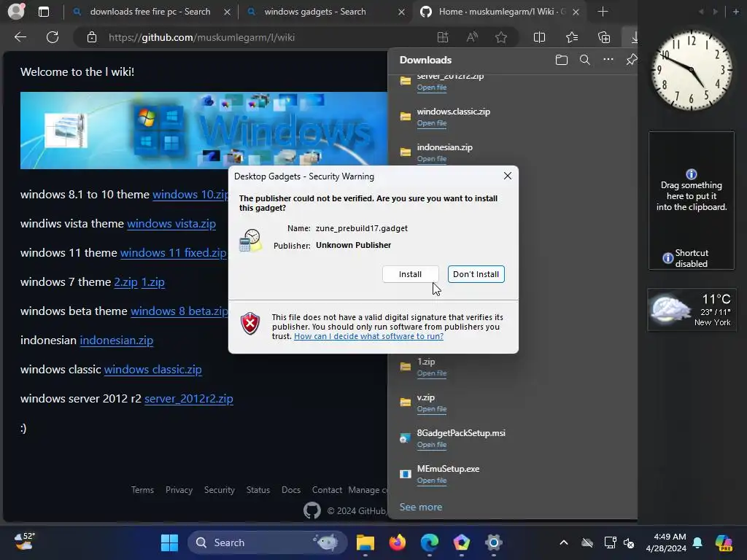The width and height of the screenshot is (747, 560).
Task: Open the 1.zip link on wiki page
Action: (x=153, y=282)
